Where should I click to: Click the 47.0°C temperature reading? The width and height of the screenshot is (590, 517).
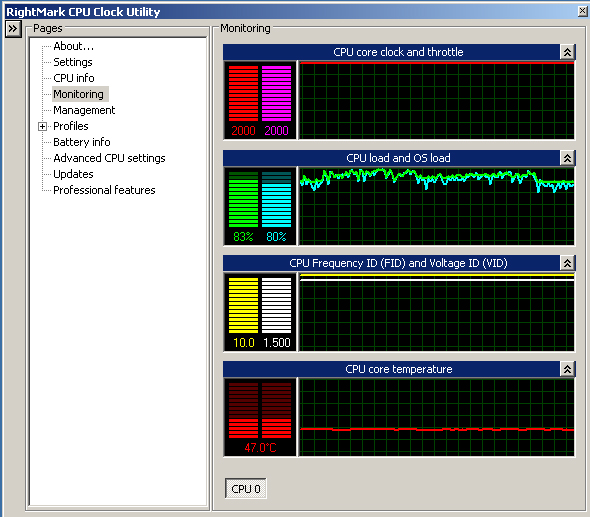tap(260, 448)
